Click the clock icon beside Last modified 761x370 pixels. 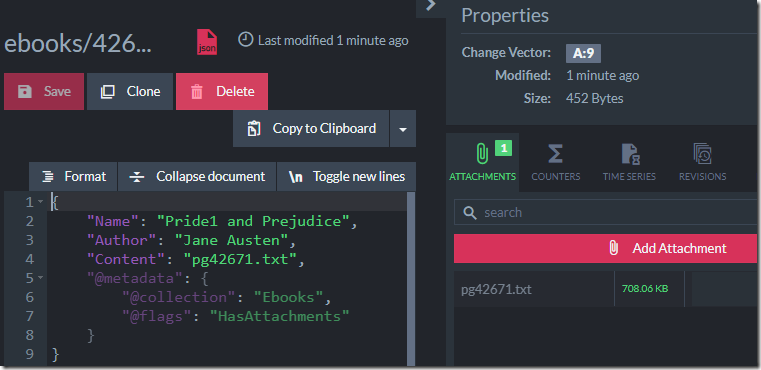[x=246, y=40]
